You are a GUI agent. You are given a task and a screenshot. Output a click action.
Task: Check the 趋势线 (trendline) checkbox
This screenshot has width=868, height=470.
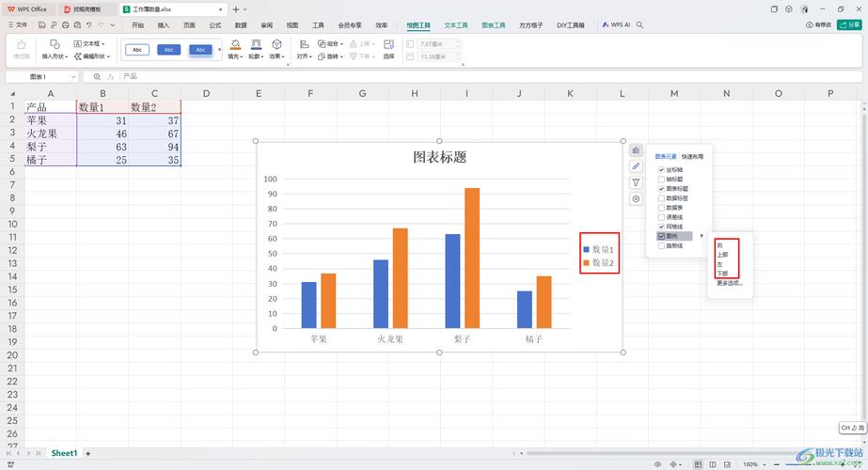pos(661,245)
